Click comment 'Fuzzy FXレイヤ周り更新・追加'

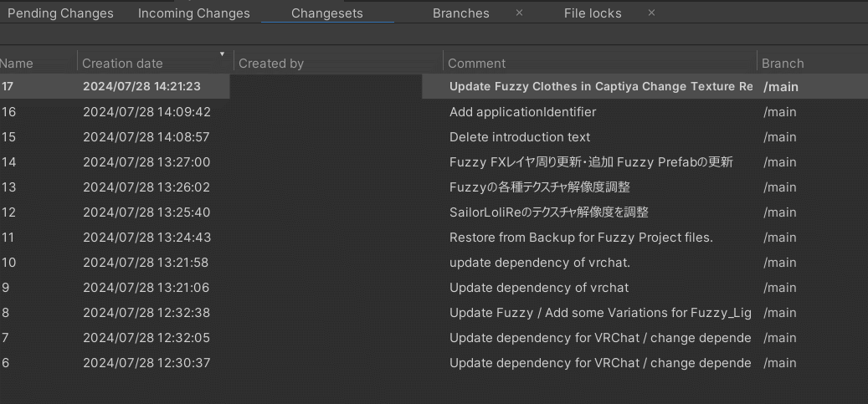(x=591, y=162)
